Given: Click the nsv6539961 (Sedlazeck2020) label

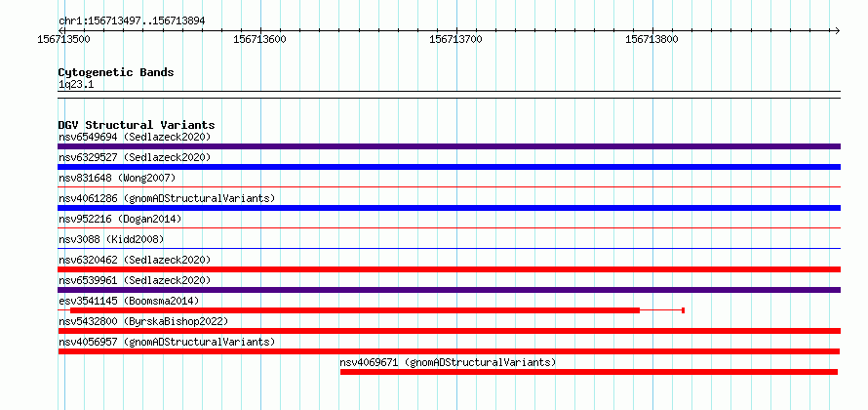Looking at the screenshot, I should coord(135,280).
